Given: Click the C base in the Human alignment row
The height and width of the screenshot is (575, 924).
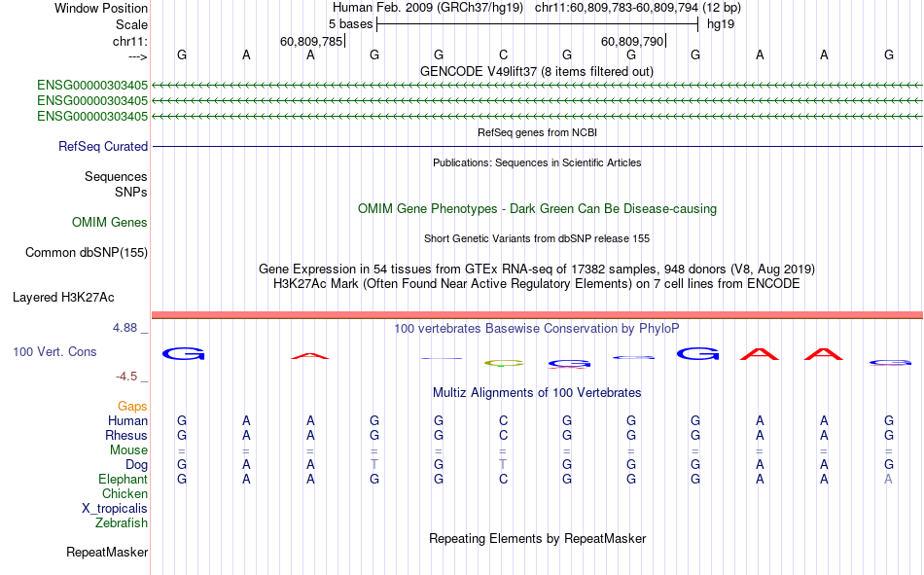Looking at the screenshot, I should (x=503, y=421).
